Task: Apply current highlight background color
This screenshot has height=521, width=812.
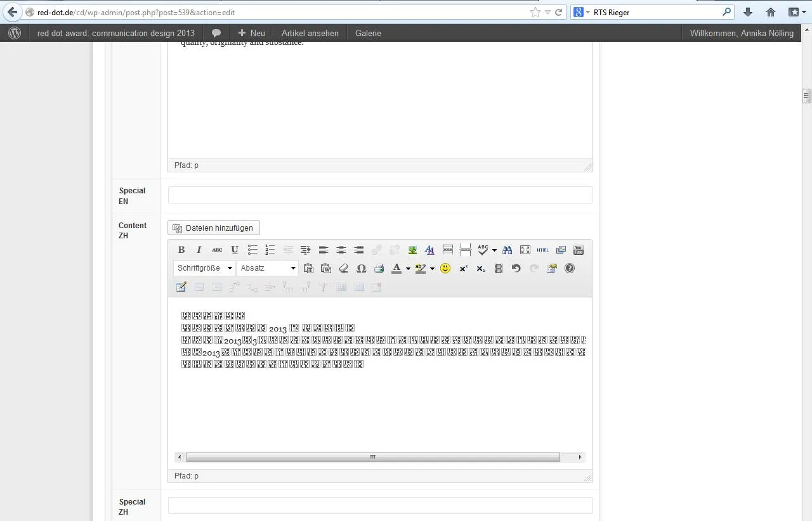Action: (421, 268)
